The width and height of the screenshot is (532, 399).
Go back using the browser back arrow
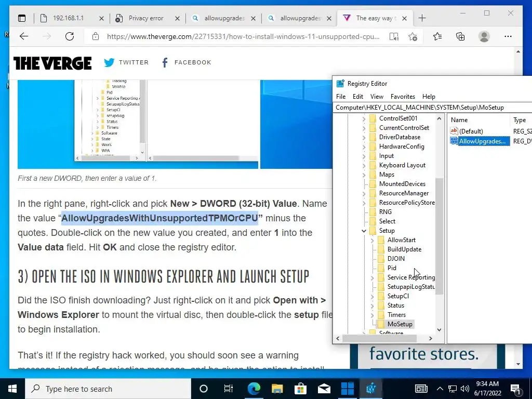(x=24, y=36)
